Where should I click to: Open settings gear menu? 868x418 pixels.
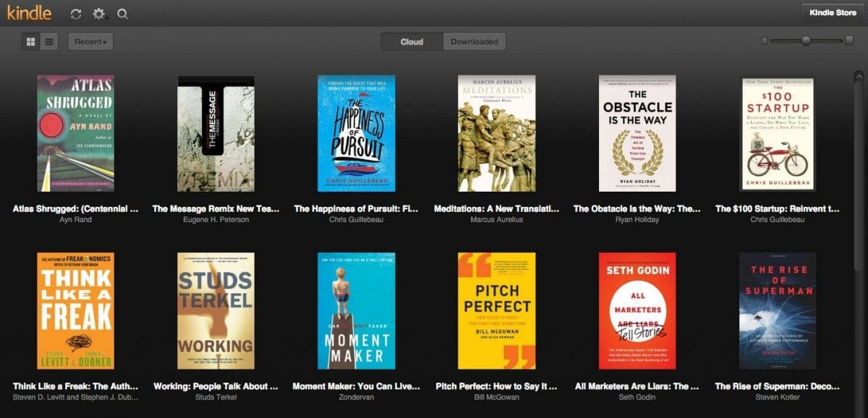[x=99, y=14]
